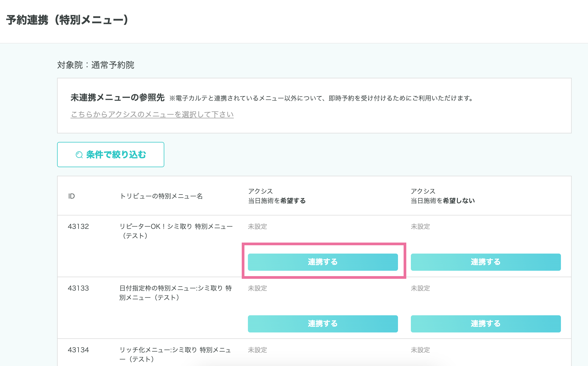Select row ID 43133
Image resolution: width=588 pixels, height=366 pixels.
coord(78,288)
